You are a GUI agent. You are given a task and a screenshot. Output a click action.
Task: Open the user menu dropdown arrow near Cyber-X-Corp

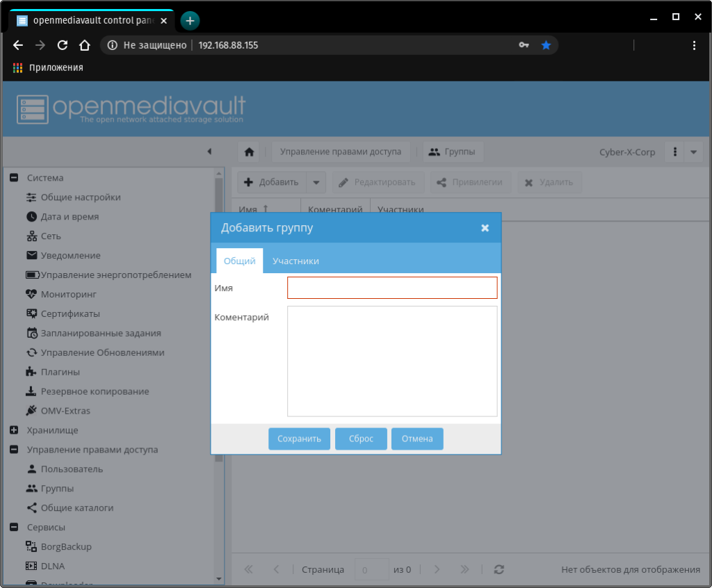click(x=693, y=152)
